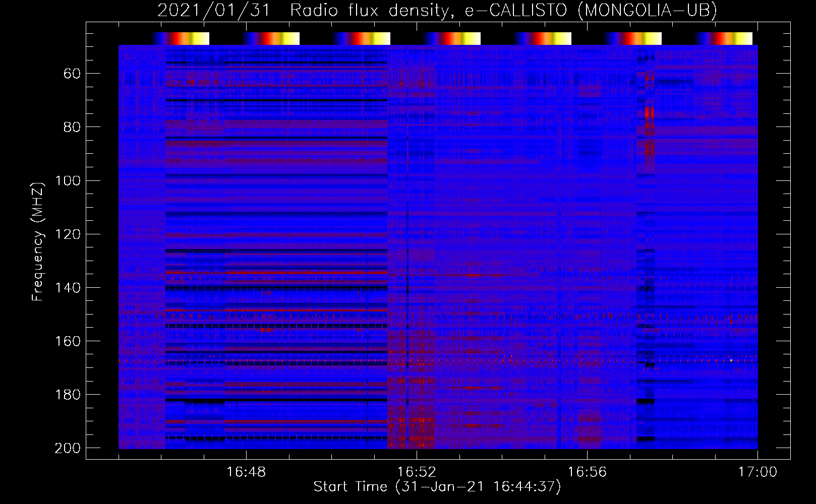
Task: Click the 16:56 time tick label
Action: click(587, 472)
